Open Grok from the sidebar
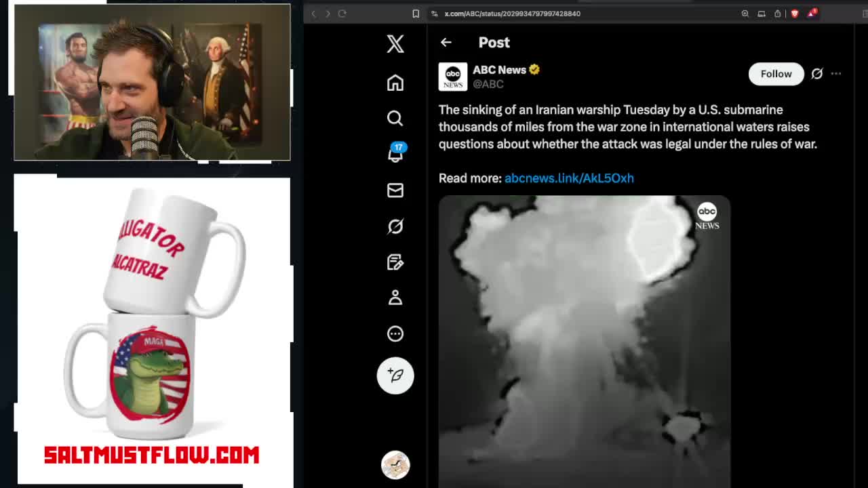Viewport: 868px width, 488px height. (395, 226)
